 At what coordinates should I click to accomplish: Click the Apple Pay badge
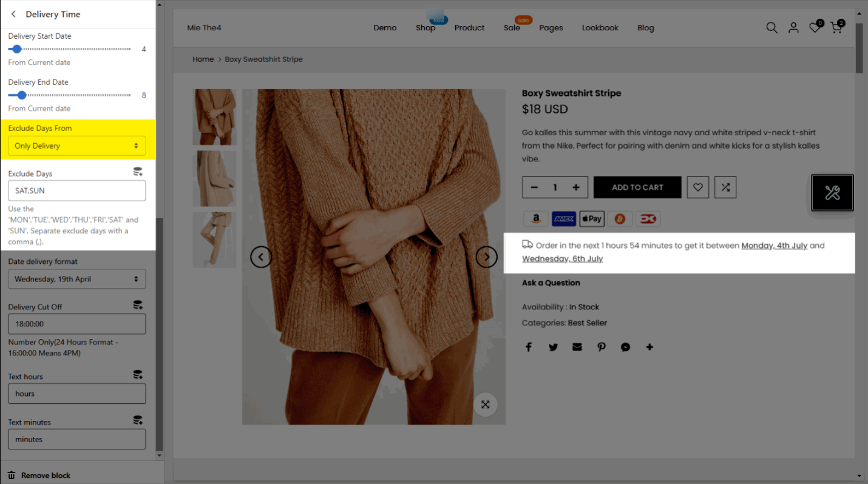[x=592, y=219]
